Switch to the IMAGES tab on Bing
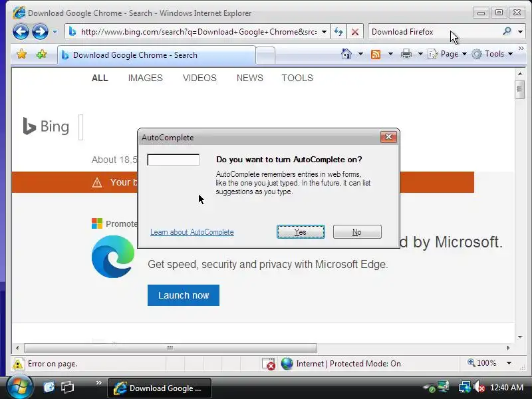 [145, 78]
